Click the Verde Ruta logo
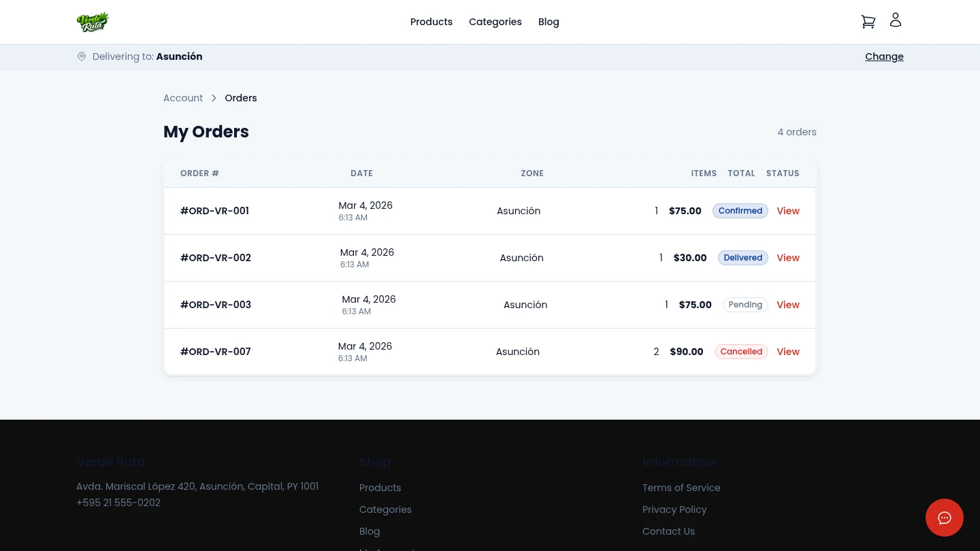980x551 pixels. pos(93,22)
